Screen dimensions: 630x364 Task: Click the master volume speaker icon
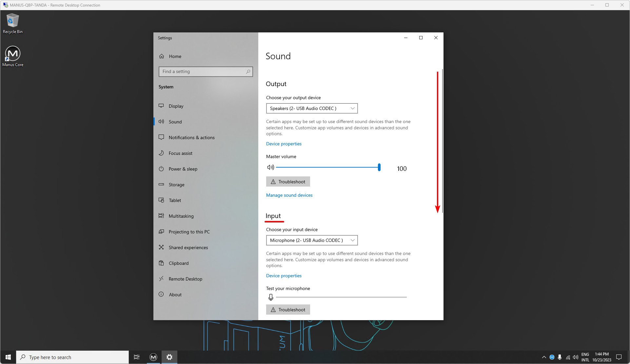click(270, 167)
